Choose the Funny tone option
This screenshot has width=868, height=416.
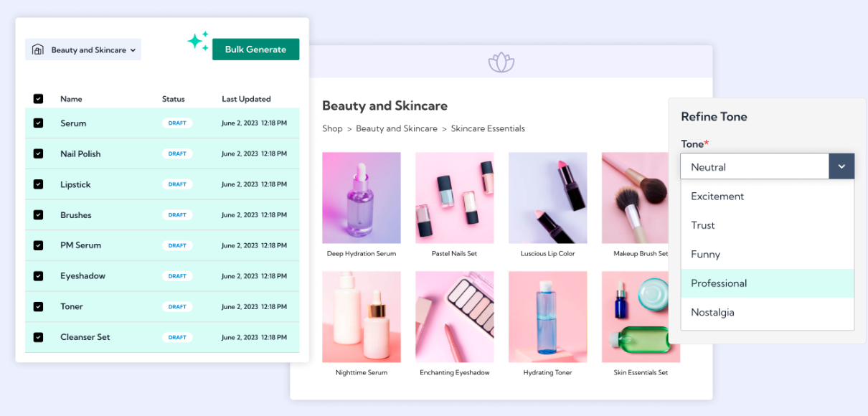point(767,254)
